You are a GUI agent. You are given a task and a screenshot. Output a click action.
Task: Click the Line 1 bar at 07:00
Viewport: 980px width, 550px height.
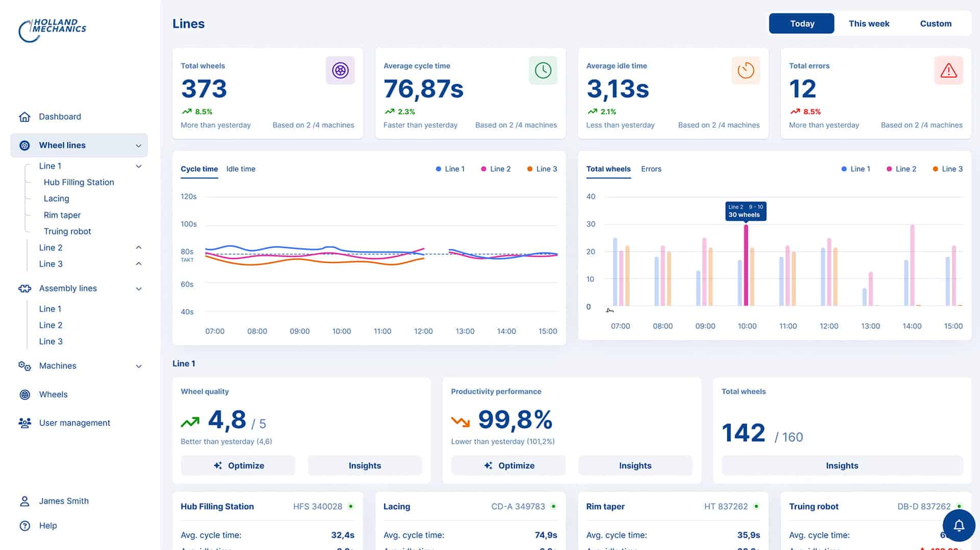pos(615,272)
